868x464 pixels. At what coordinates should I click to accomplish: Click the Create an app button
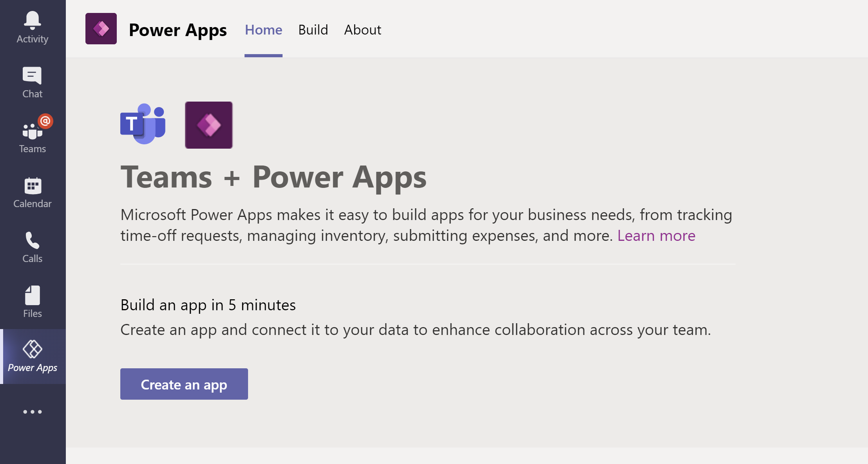coord(184,384)
